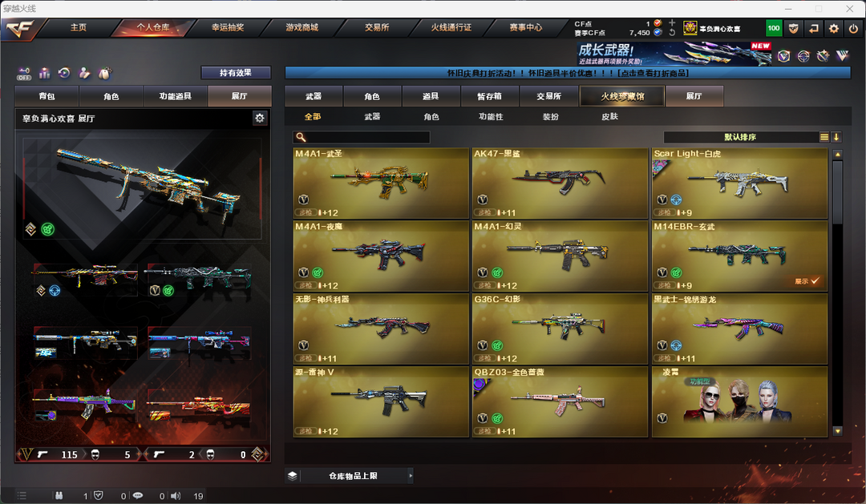Click the return arrow icon in top bar
This screenshot has width=866, height=504.
(814, 28)
